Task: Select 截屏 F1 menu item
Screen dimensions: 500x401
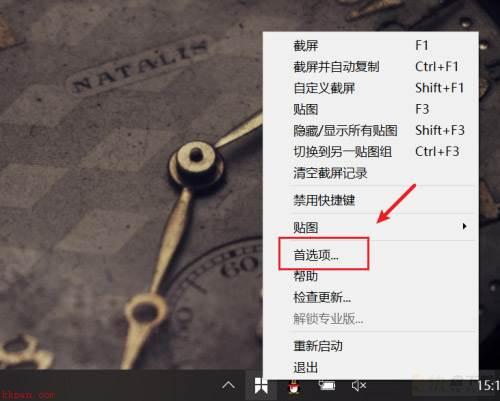Action: pyautogui.click(x=371, y=45)
